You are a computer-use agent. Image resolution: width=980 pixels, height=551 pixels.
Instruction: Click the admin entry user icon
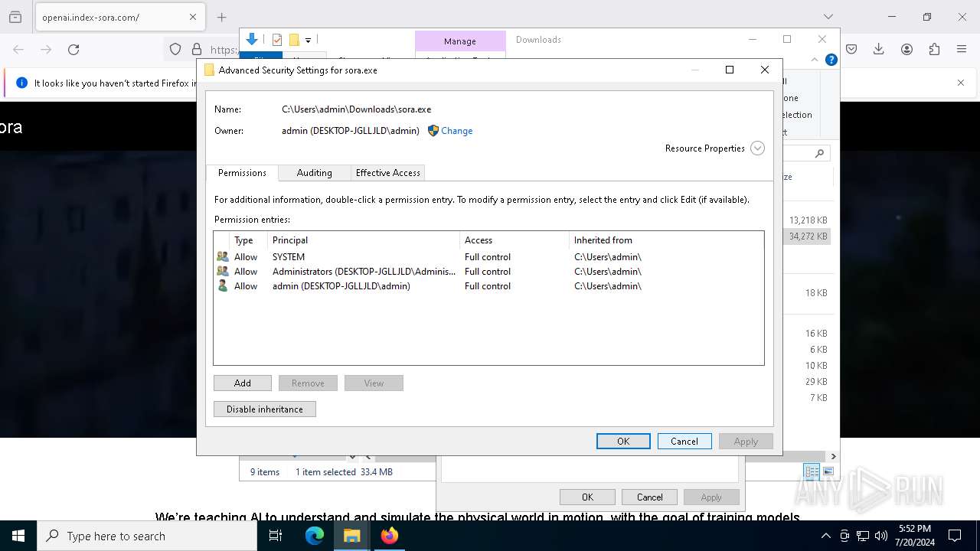223,286
